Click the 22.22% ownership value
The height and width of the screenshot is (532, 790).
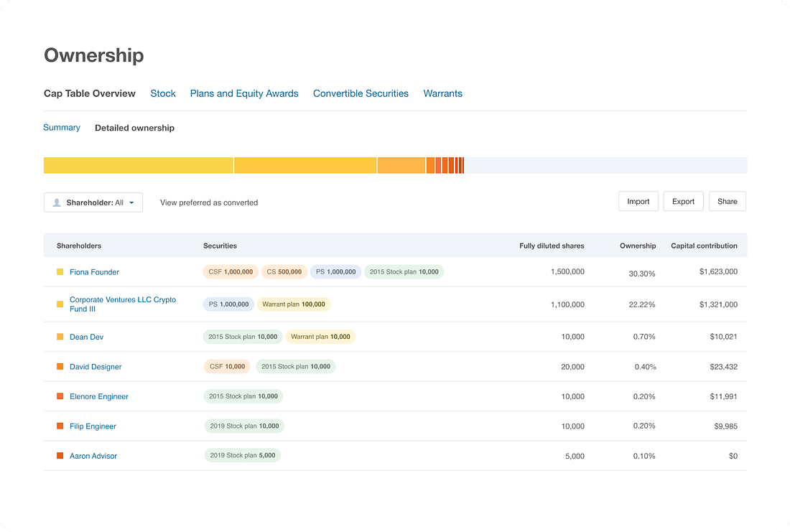point(642,304)
